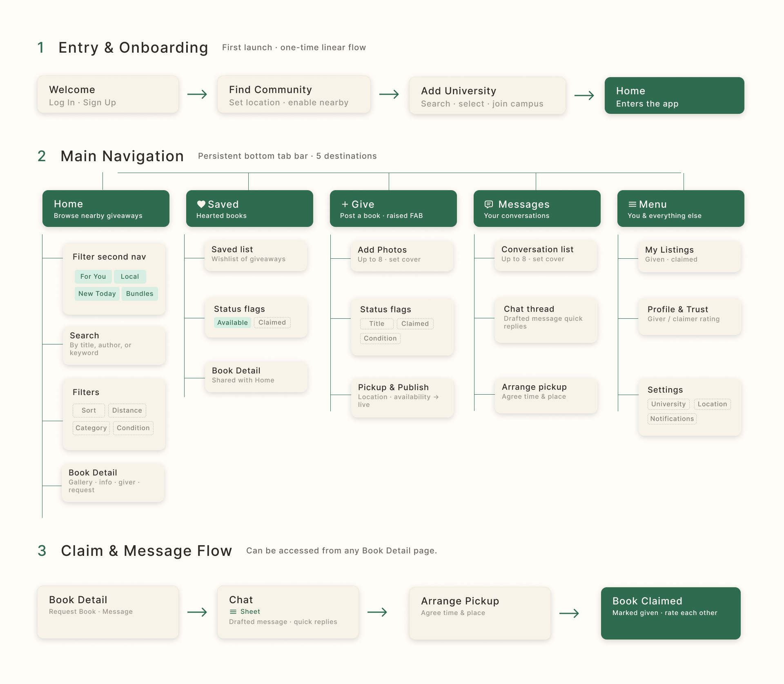Toggle Claimed chip under Give status flags

[x=415, y=324]
